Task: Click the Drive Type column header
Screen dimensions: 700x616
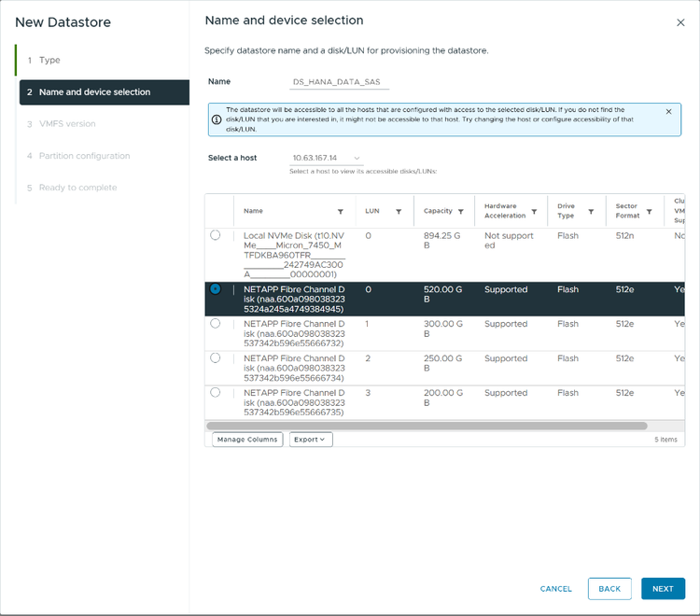Action: pos(566,211)
